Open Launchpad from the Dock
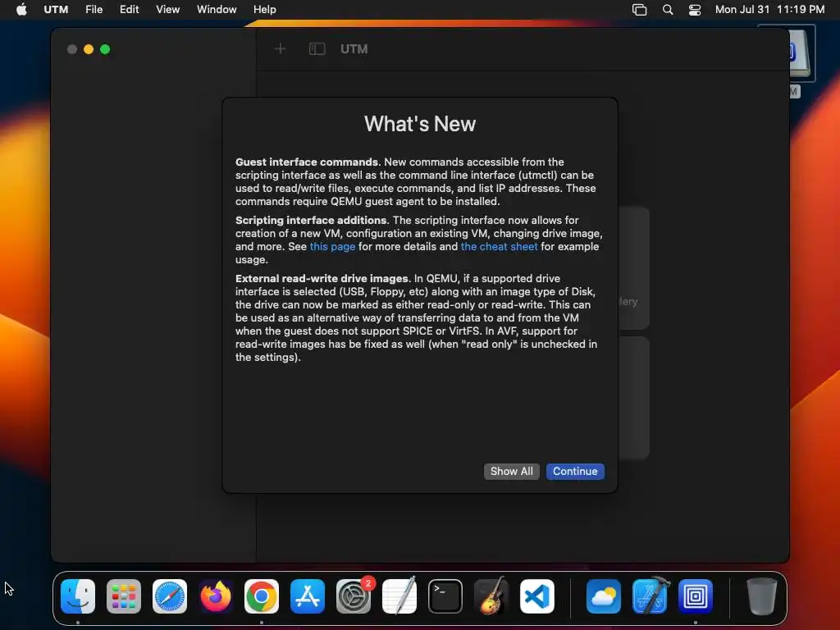840x630 pixels. click(x=124, y=596)
